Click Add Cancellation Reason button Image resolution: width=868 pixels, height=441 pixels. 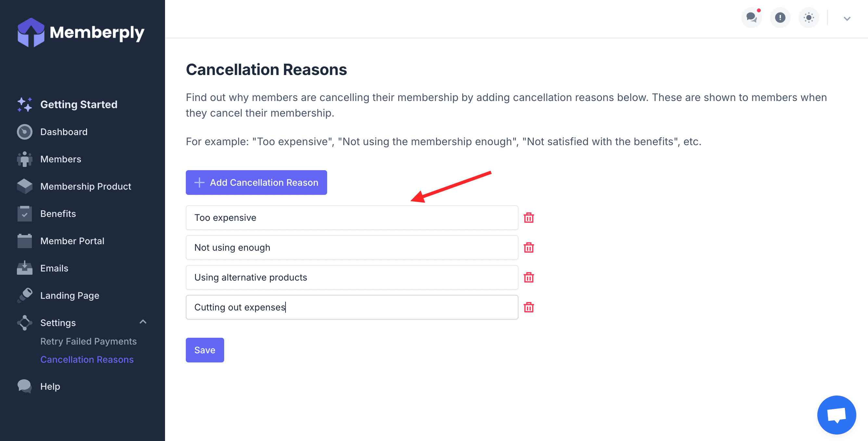pos(256,183)
